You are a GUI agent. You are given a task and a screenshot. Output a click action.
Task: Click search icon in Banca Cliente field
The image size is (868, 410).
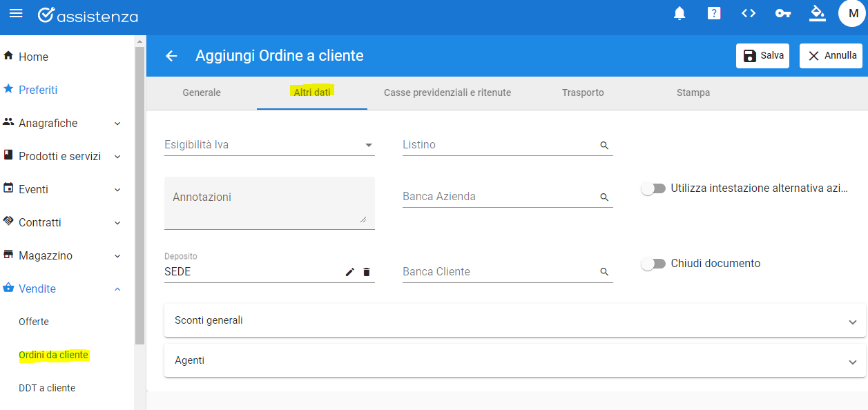click(604, 272)
